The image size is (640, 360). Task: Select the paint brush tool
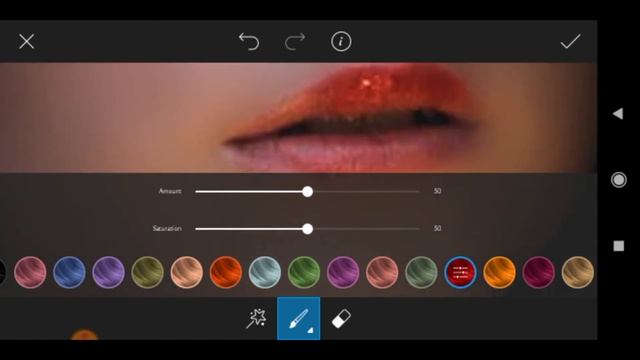tap(299, 318)
